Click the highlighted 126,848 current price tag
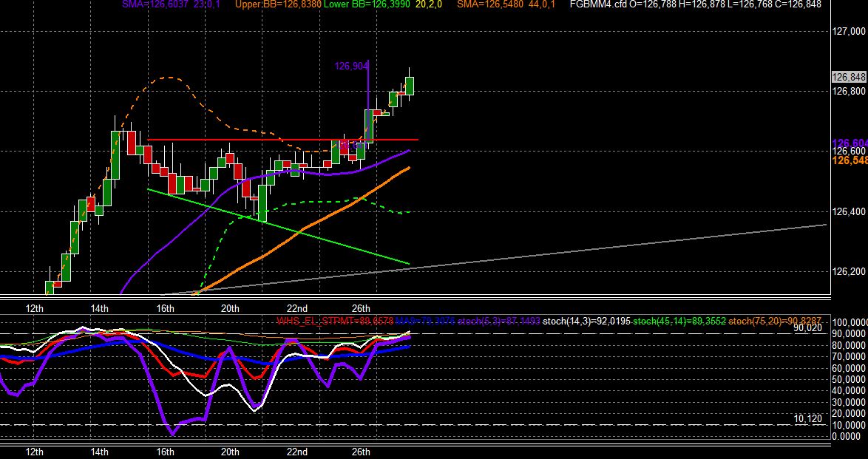Screen dimensions: 868x459 (850, 77)
